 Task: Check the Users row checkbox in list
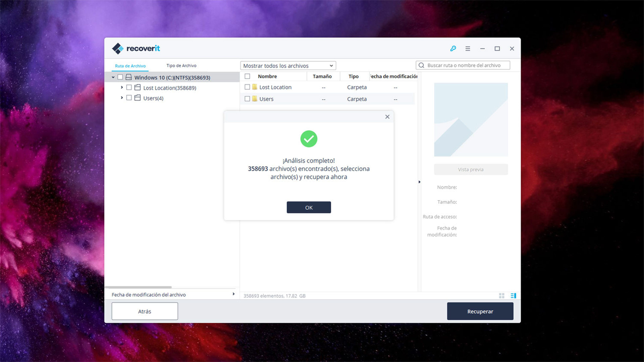[x=247, y=99]
